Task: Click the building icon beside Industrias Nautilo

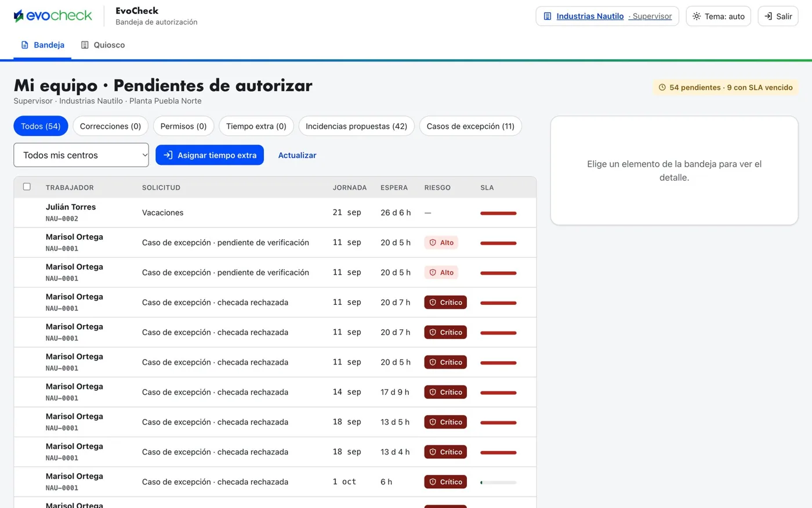Action: (x=547, y=16)
